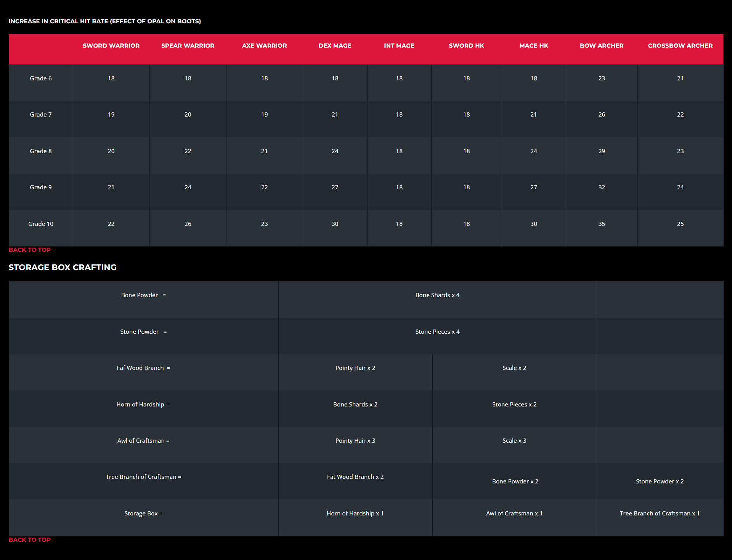This screenshot has height=560, width=732.
Task: Click the BOW ARCHER column header
Action: [x=601, y=46]
